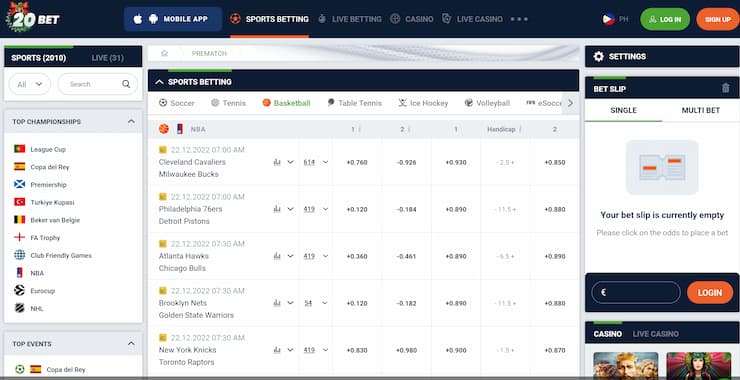Image resolution: width=740 pixels, height=380 pixels.
Task: Select the Soccer sport filter
Action: pyautogui.click(x=177, y=103)
